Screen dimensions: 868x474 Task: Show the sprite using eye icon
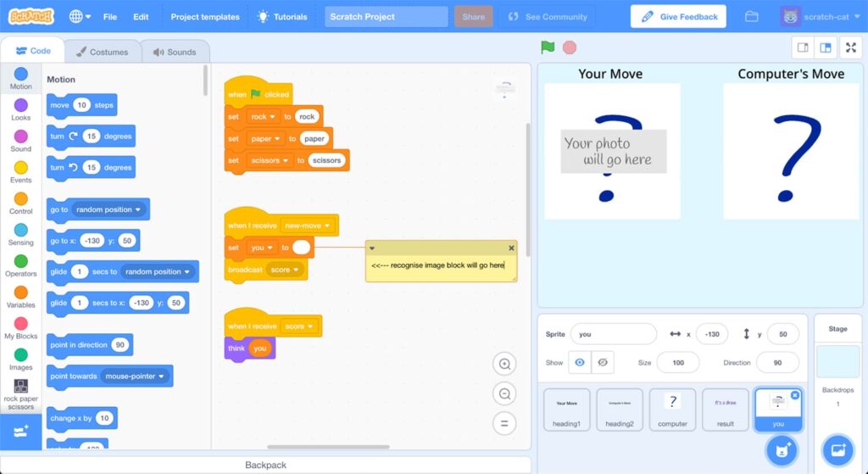tap(580, 363)
